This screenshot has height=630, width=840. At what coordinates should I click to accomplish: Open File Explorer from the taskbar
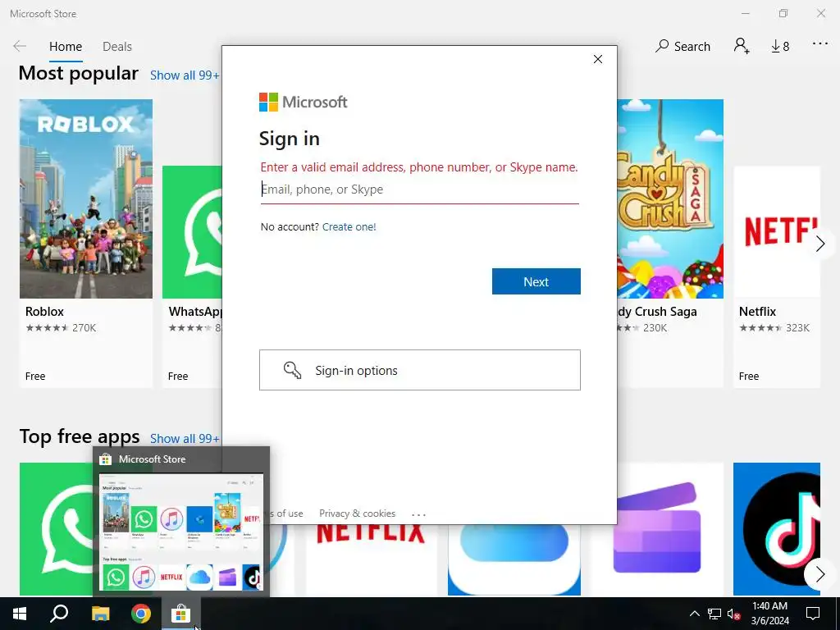(100, 614)
